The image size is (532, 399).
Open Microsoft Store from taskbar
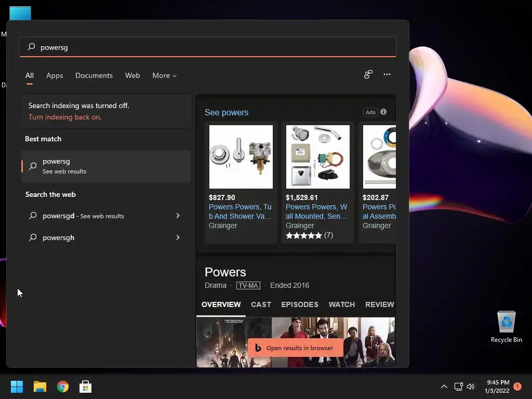tap(86, 387)
